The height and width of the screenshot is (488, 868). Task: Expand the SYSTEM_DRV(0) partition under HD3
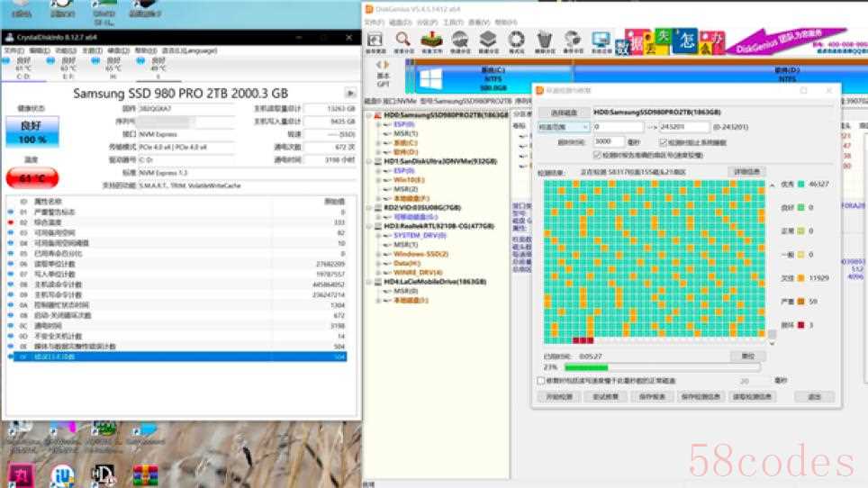(x=379, y=236)
